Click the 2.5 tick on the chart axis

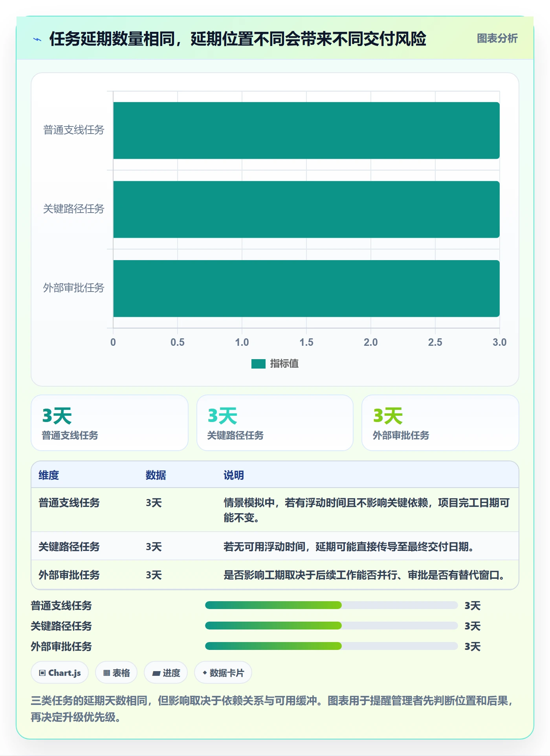click(x=435, y=342)
